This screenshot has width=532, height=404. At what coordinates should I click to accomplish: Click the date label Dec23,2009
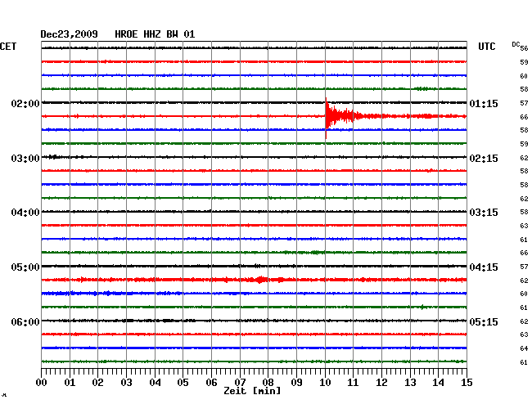[x=69, y=34]
